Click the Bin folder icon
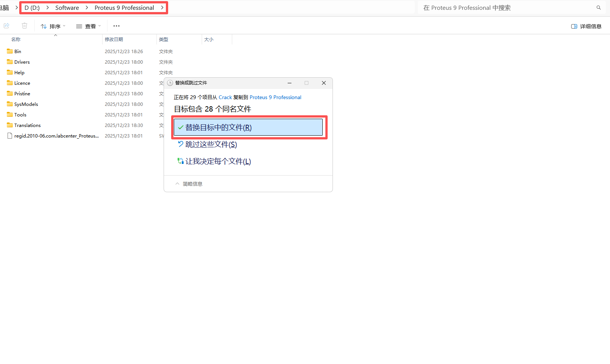Viewport: 610px width, 364px height. (10, 51)
